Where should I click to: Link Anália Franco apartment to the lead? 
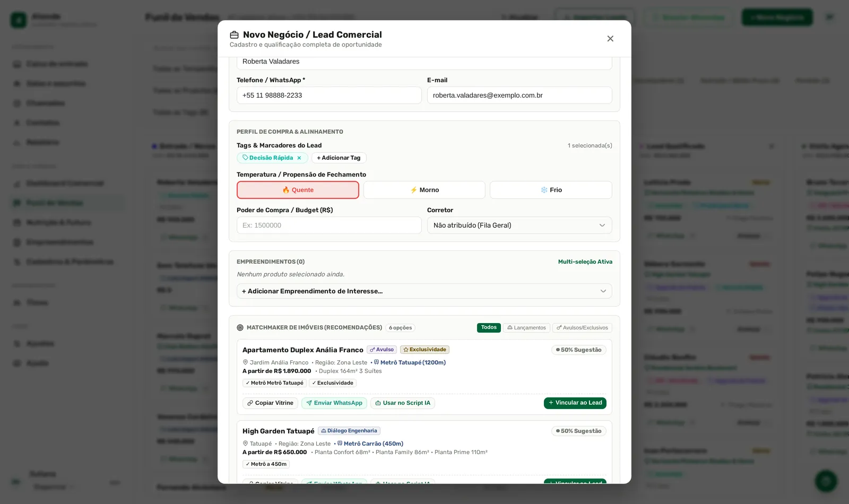(x=575, y=403)
